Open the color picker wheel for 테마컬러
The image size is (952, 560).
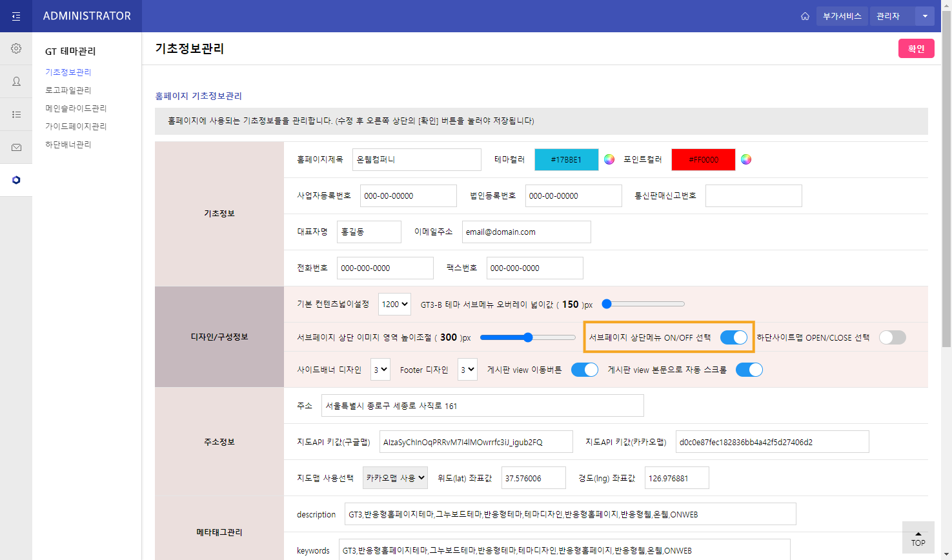(x=609, y=159)
